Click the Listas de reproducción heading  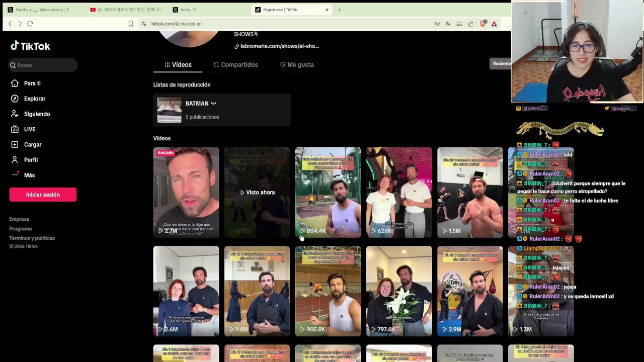(182, 85)
